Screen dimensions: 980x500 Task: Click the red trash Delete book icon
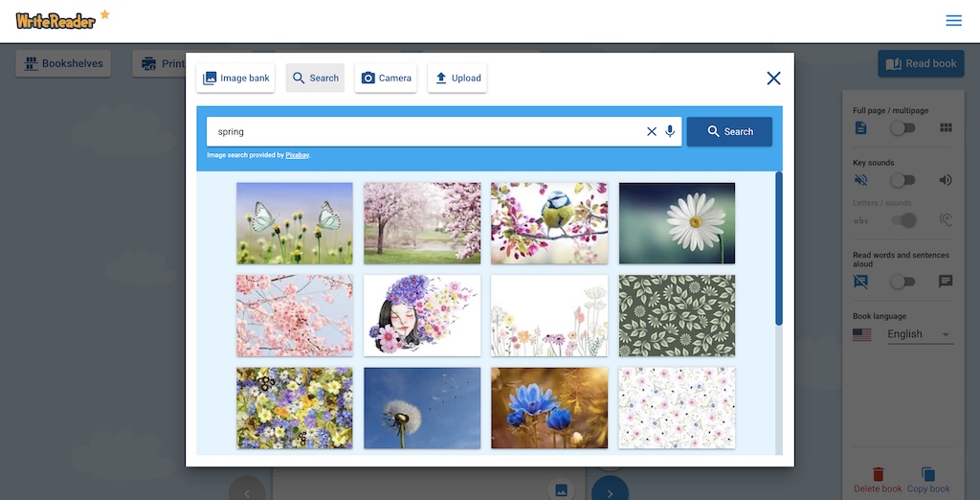coord(879,474)
